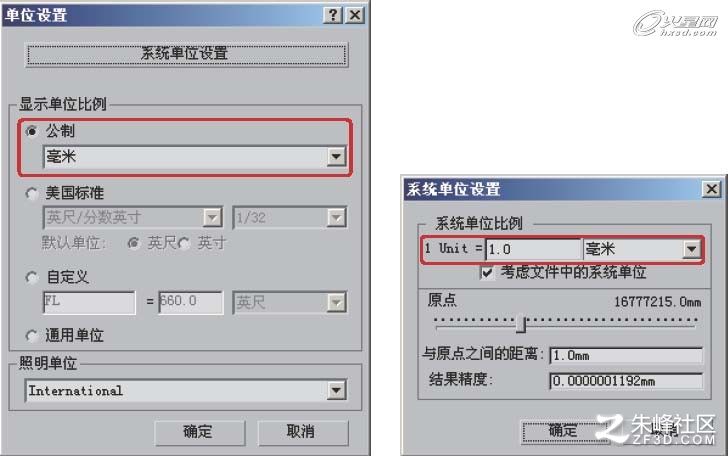Expand the International lighting units dropdown
Viewport: 728px width, 456px height.
coord(336,391)
